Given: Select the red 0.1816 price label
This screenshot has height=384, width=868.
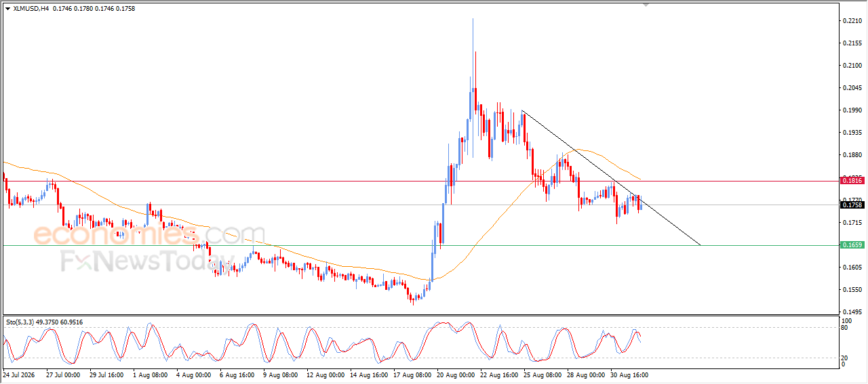Looking at the screenshot, I should point(852,181).
